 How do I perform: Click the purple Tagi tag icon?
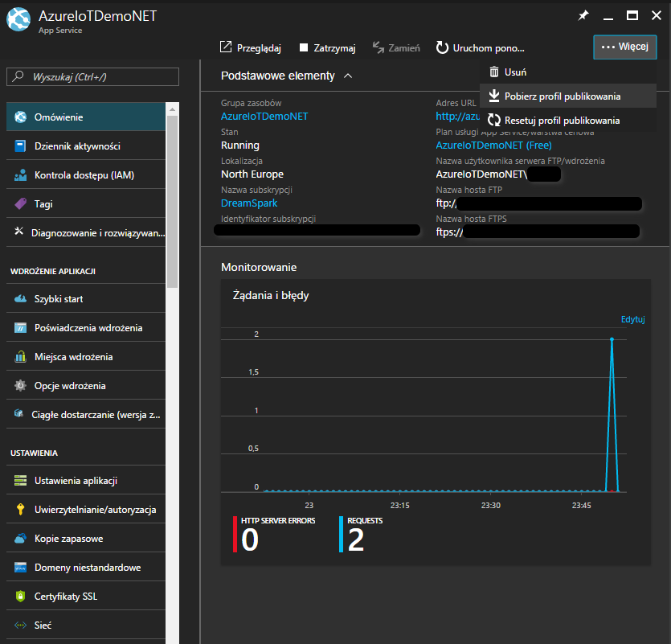pos(21,204)
